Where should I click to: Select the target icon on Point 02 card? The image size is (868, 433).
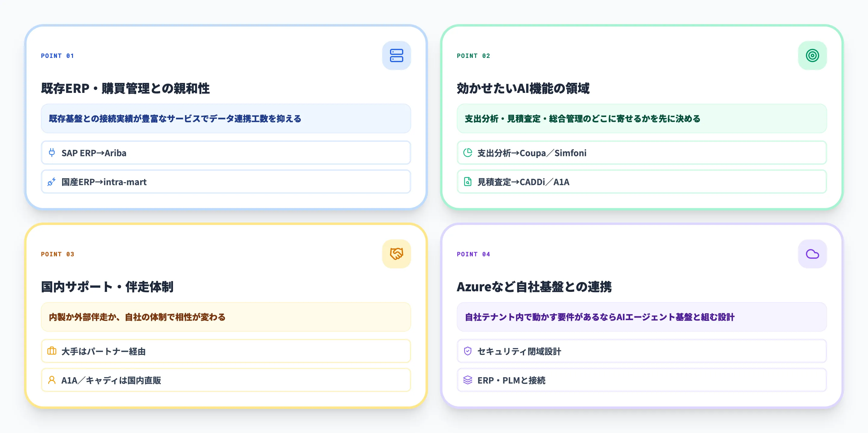point(813,55)
